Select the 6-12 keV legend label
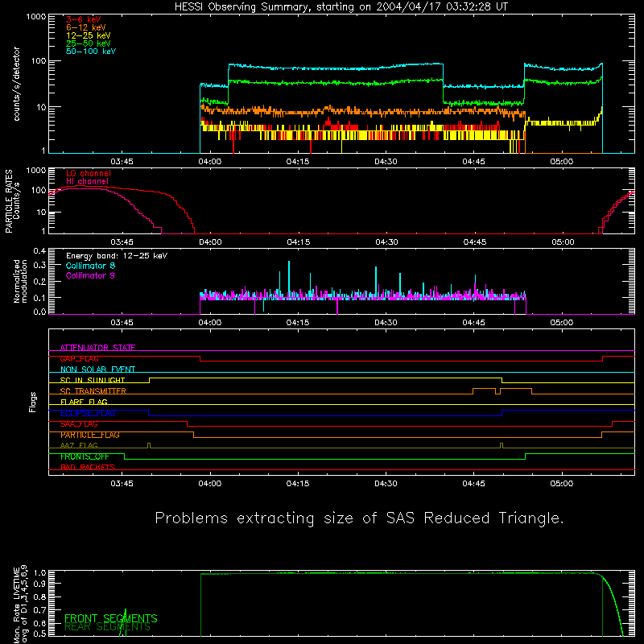644x644 pixels. [86, 27]
